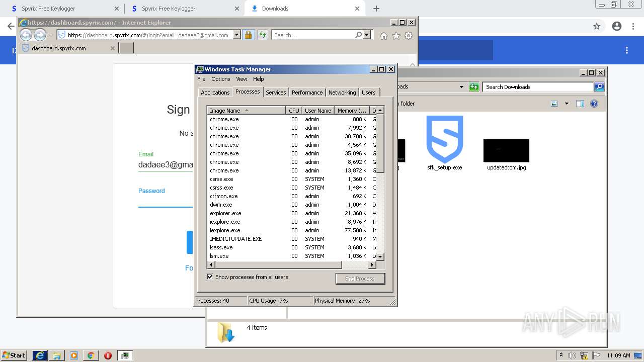Switch to the Performance tab
Screen dimensions: 644x362
tap(307, 93)
